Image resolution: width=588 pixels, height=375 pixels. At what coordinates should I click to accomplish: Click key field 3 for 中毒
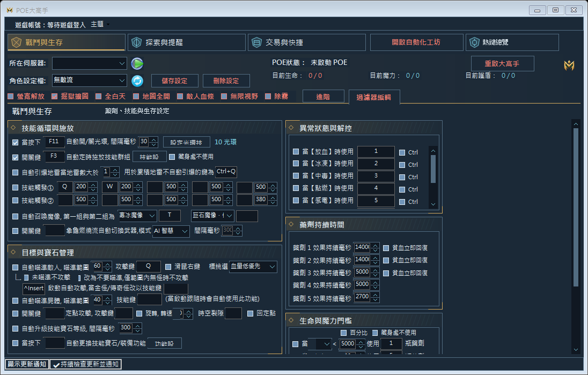coord(376,176)
